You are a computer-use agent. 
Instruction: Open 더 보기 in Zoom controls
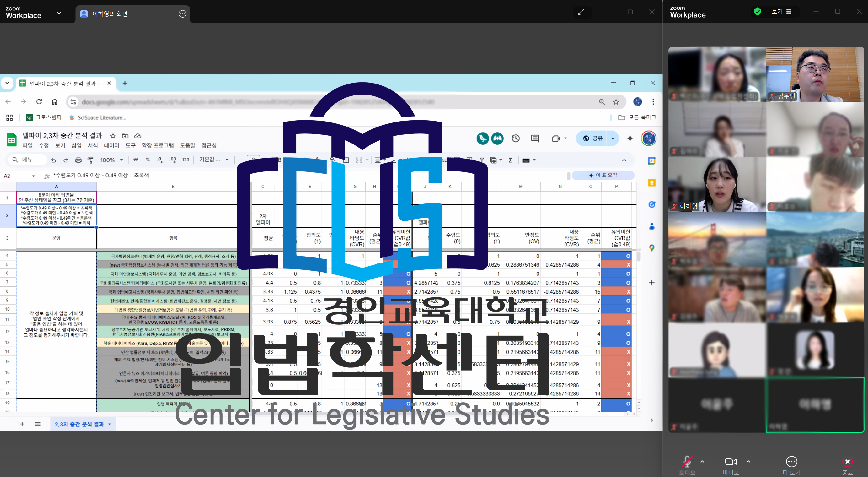click(x=791, y=466)
